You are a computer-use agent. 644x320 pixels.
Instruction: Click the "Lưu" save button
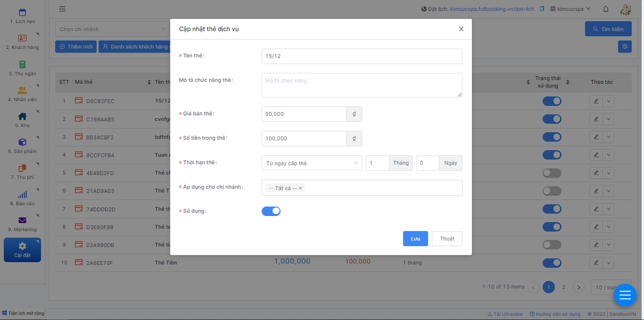415,239
